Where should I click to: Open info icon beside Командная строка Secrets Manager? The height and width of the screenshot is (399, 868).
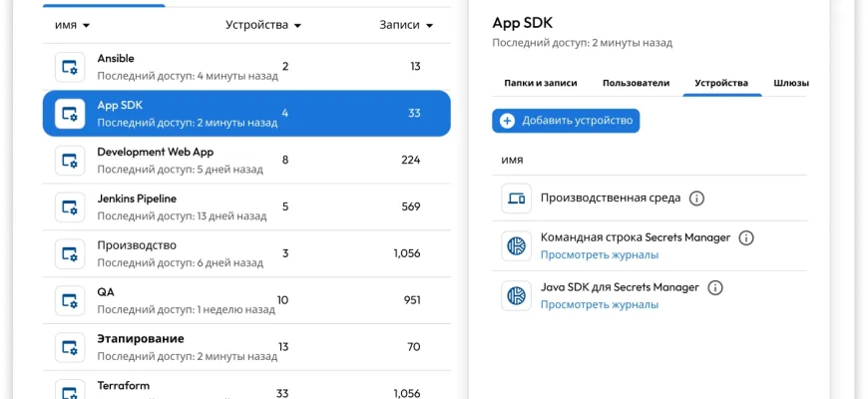(x=746, y=237)
